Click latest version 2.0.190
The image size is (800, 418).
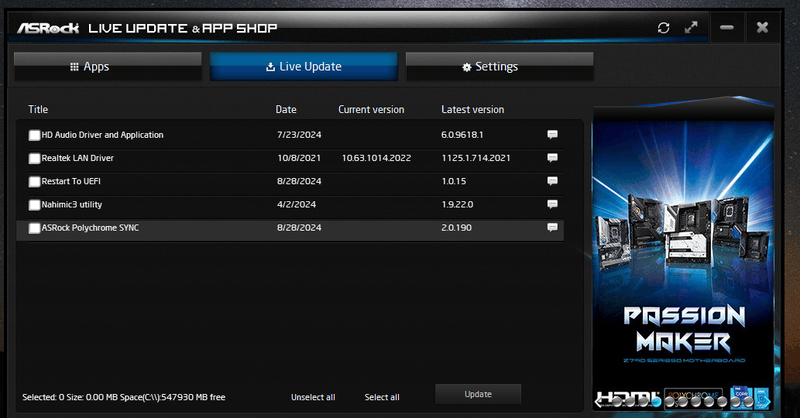[x=456, y=228]
